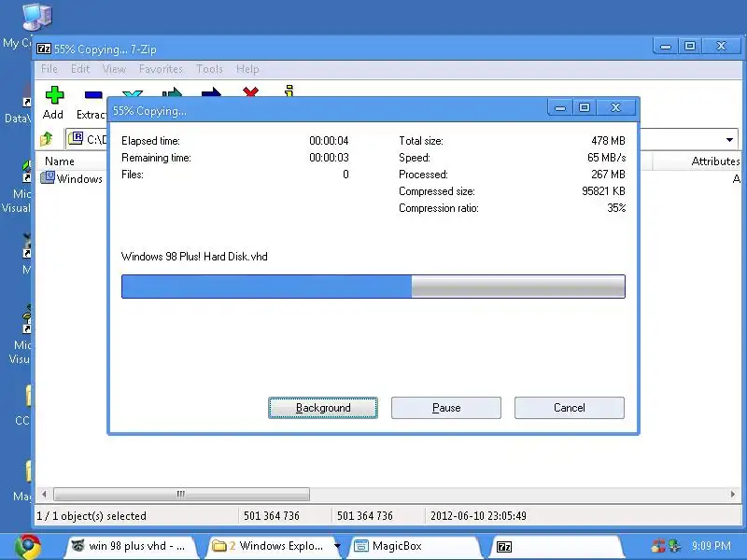Click the '95821 KB' compressed size value
Viewport: 747px width, 560px height.
[x=603, y=191]
